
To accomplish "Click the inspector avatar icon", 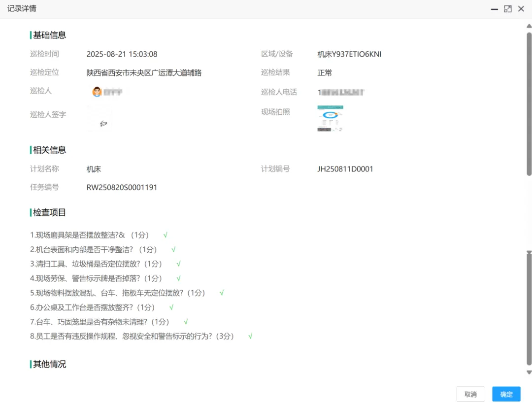I will point(97,92).
